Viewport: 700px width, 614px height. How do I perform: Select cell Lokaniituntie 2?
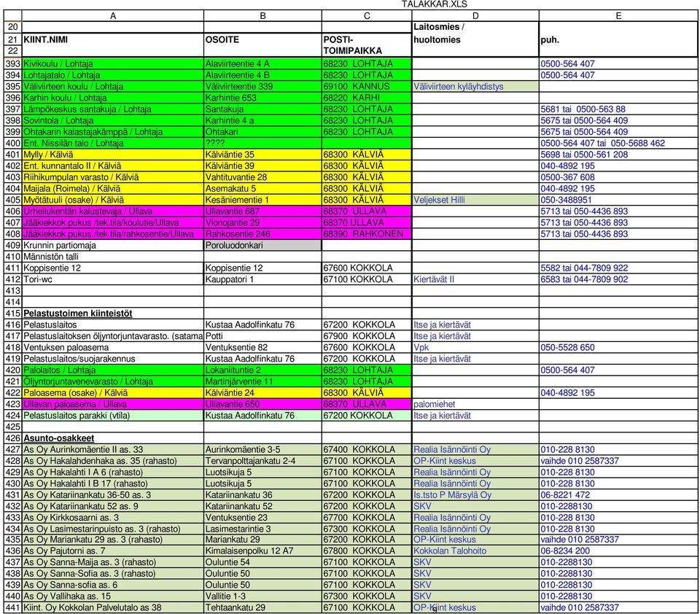[x=262, y=370]
